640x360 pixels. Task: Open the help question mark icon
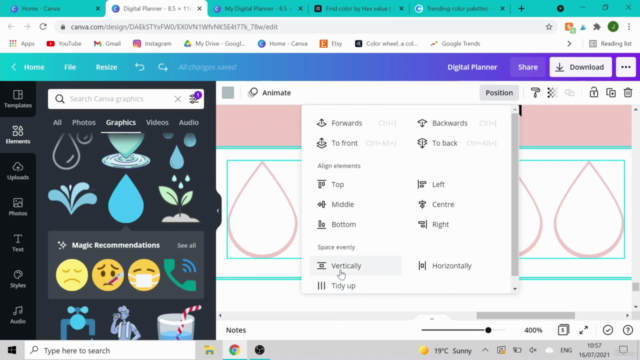[x=628, y=330]
